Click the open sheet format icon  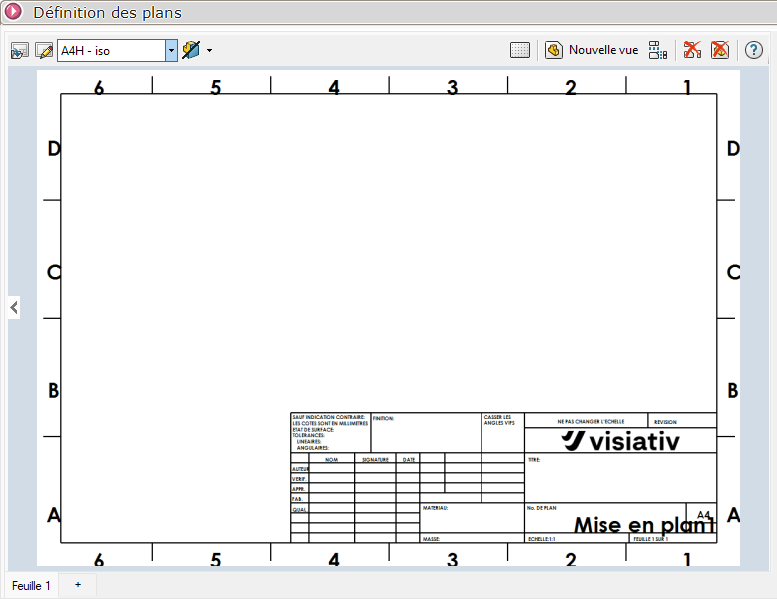pyautogui.click(x=20, y=50)
